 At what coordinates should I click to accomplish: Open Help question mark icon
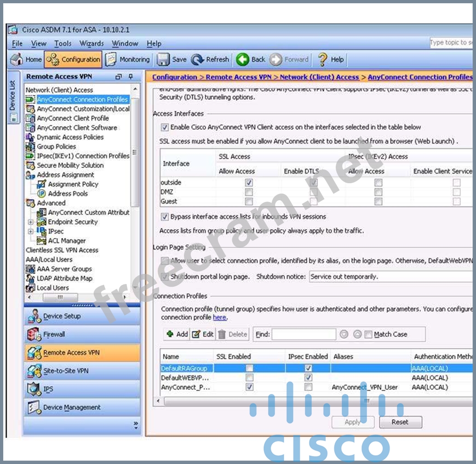click(x=322, y=59)
